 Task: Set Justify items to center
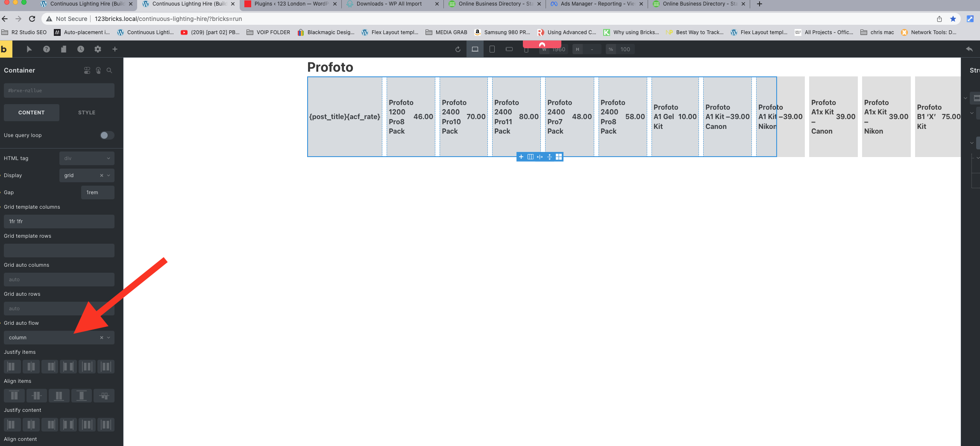coord(31,367)
